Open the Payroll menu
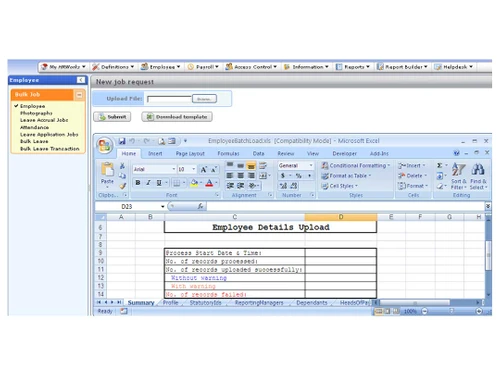 tap(203, 67)
